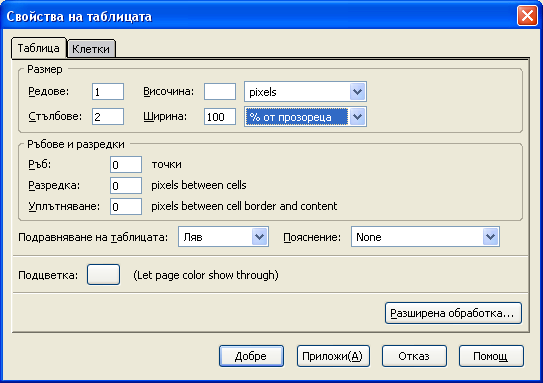This screenshot has width=543, height=383.
Task: Confirm with the Добре button
Action: [251, 356]
